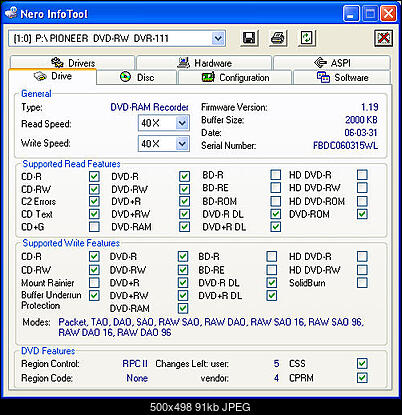Viewport: 402px width, 415px height.
Task: Minimize the Nero InfoTool window
Action: tap(351, 14)
